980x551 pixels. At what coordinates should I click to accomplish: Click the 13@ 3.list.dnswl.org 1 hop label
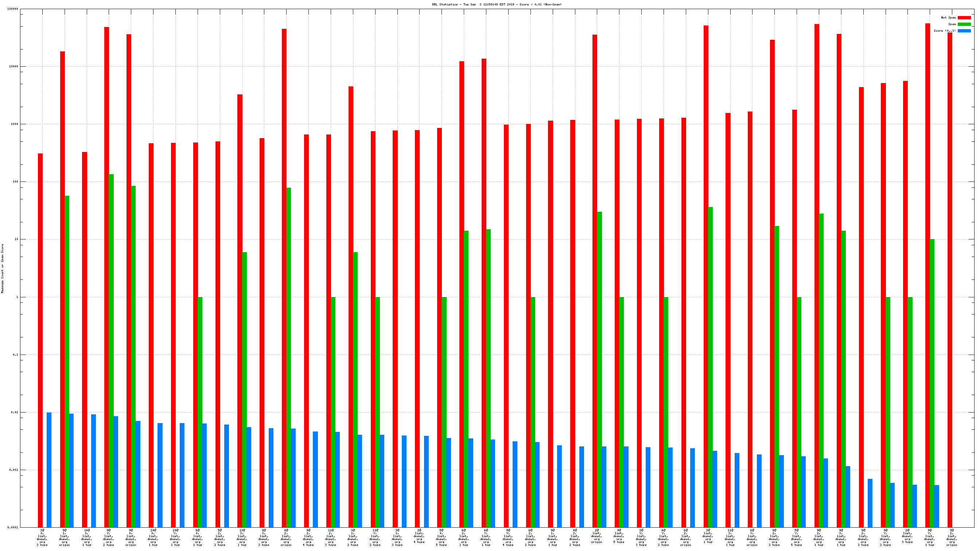242,537
